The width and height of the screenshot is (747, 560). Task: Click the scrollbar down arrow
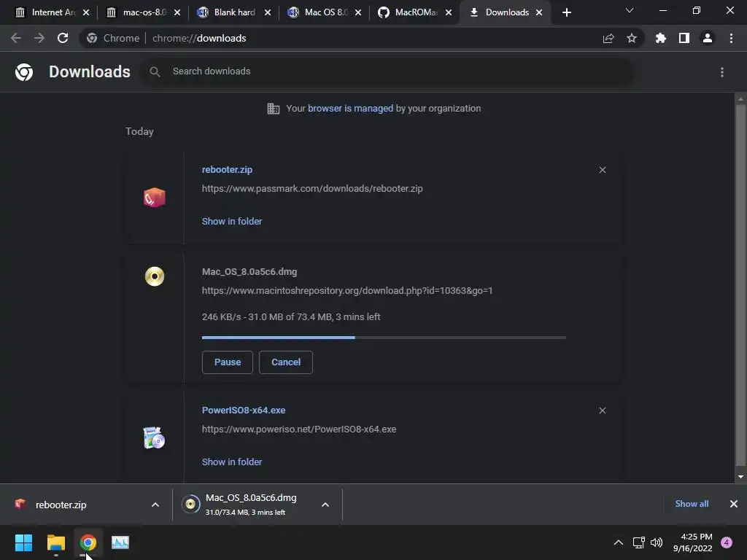(x=740, y=477)
